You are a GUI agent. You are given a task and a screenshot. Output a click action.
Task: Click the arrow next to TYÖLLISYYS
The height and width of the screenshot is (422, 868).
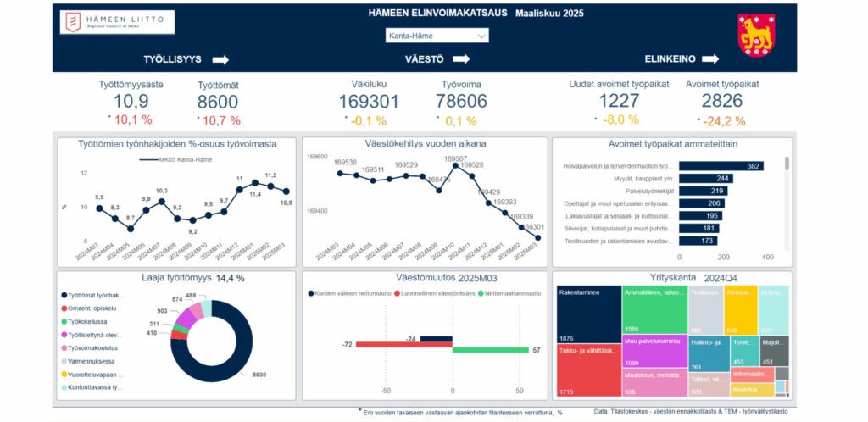tap(220, 59)
